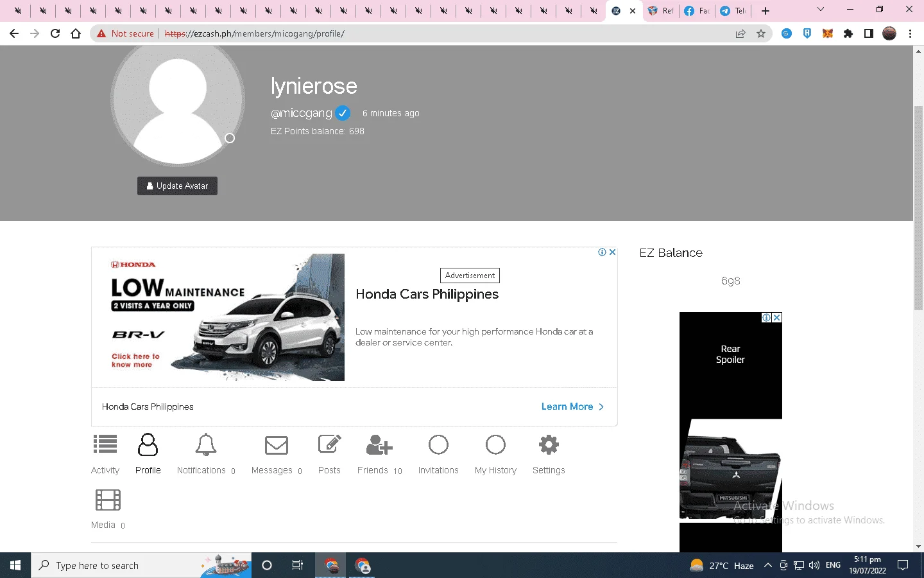The width and height of the screenshot is (924, 578).
Task: Open the Extensions puzzle menu
Action: click(x=848, y=33)
